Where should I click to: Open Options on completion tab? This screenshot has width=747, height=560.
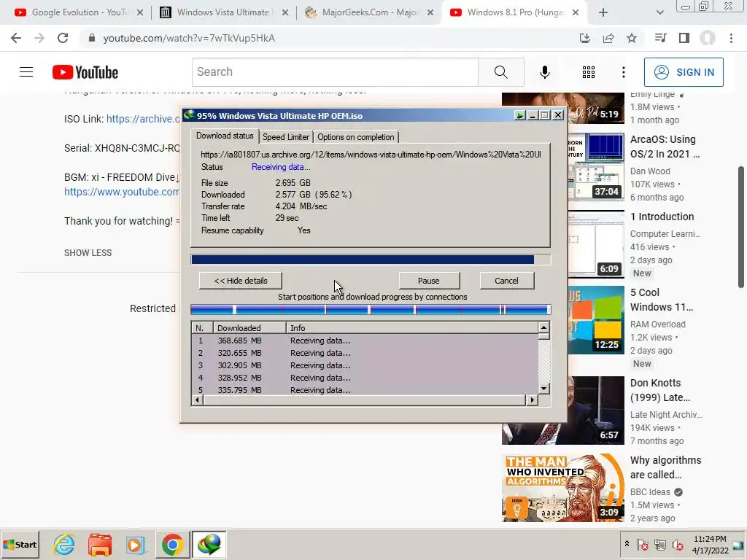(x=356, y=137)
